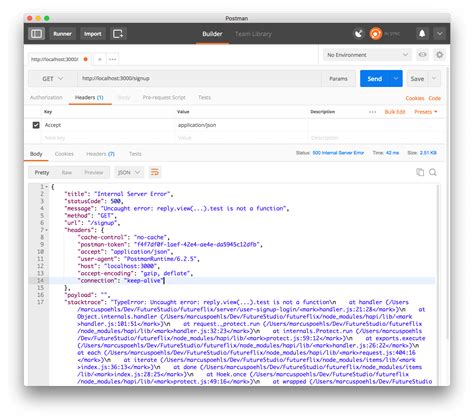Click the environment quick look eye icon
Screen dimensions: 474x420
coord(422,55)
